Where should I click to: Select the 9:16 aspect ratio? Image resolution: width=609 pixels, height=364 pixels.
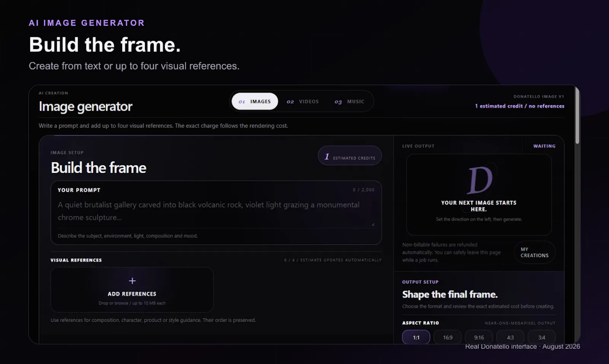coord(479,337)
